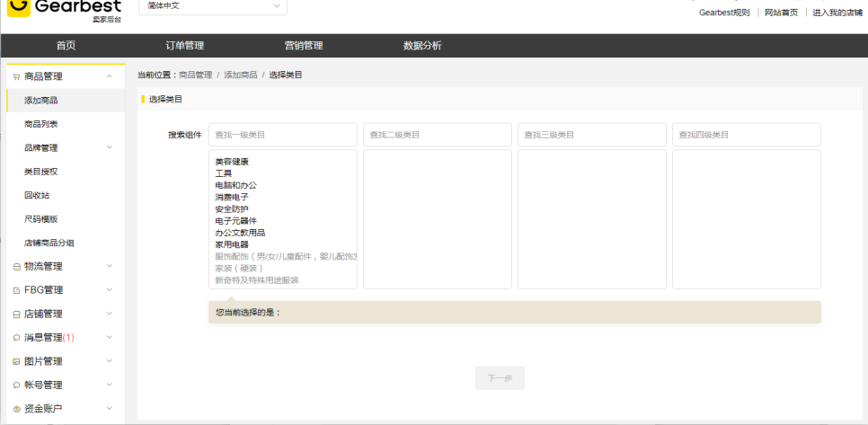The height and width of the screenshot is (425, 868).
Task: Open the 订单管理 nav tab
Action: click(185, 46)
